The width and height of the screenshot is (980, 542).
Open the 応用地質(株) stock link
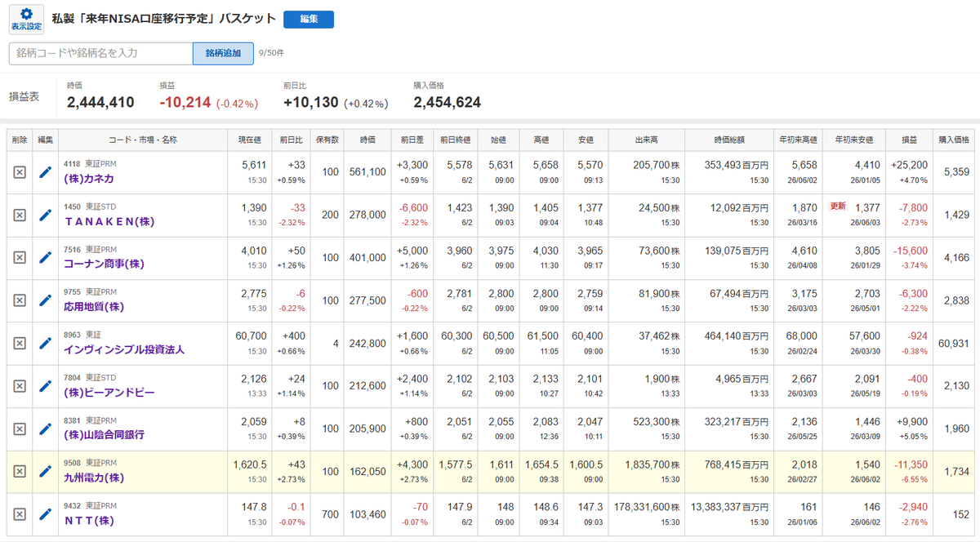point(94,307)
